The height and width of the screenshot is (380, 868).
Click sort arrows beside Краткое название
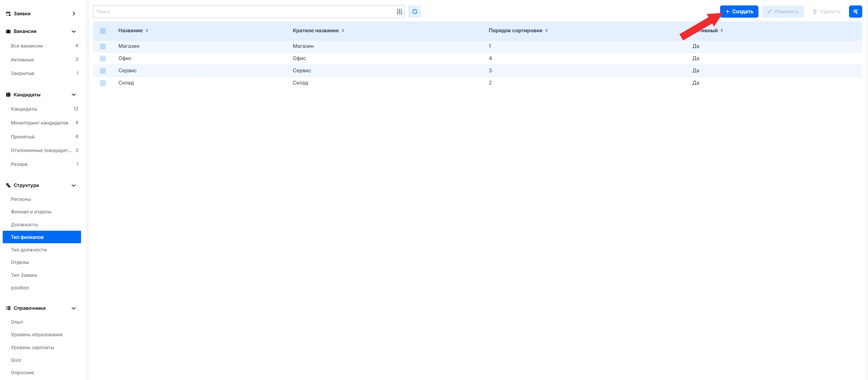(343, 31)
